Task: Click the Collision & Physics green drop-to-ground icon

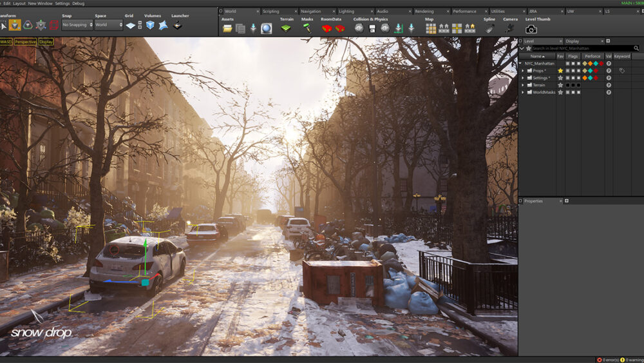Action: pos(398,28)
